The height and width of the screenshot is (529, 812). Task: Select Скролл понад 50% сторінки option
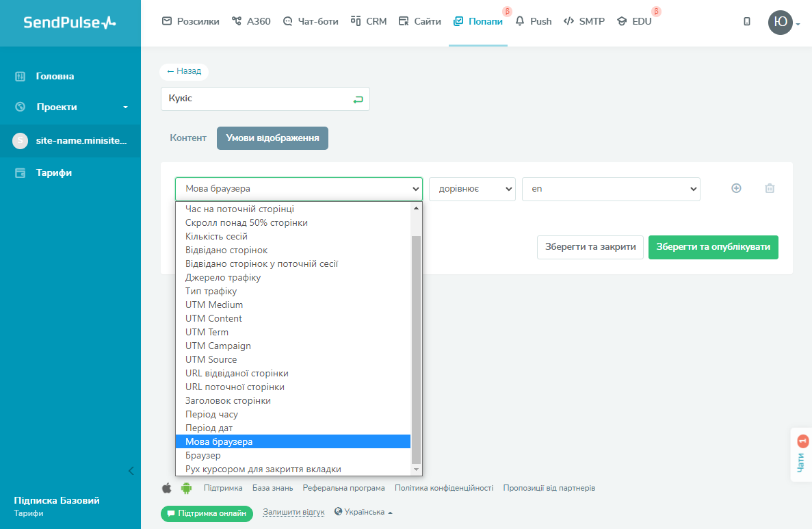[x=293, y=222]
